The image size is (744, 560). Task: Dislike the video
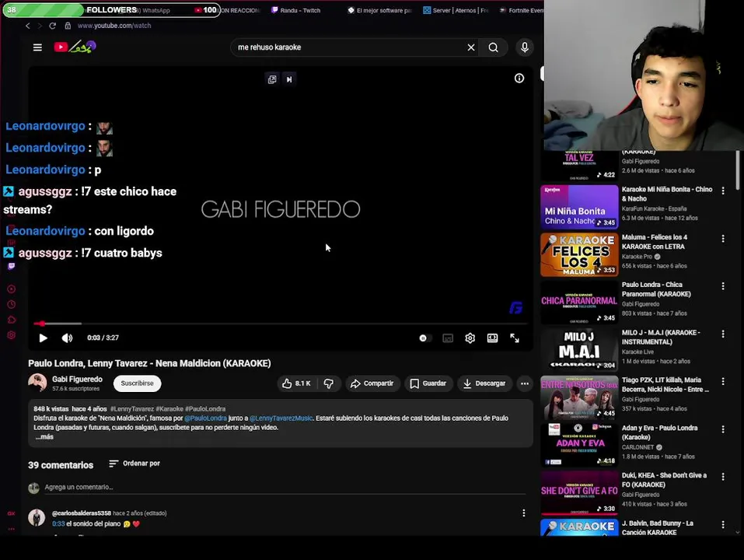pyautogui.click(x=329, y=383)
